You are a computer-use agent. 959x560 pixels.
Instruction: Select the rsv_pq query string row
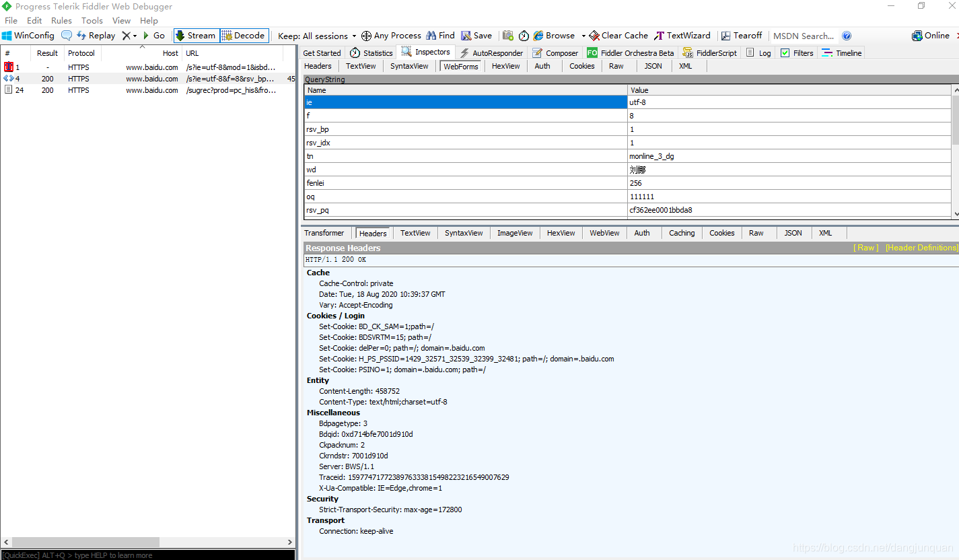(x=629, y=210)
